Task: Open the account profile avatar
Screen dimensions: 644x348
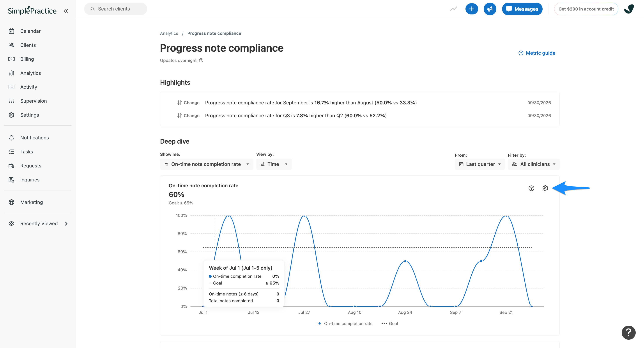Action: [x=629, y=9]
